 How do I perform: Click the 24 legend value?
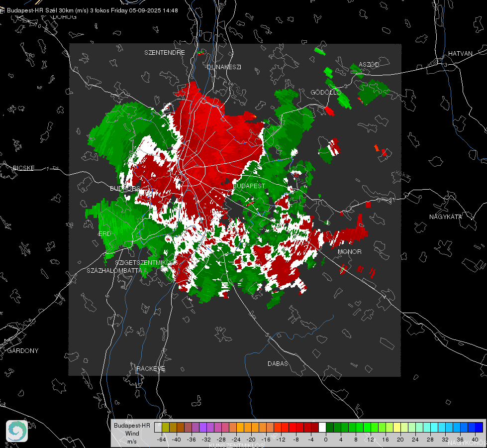coord(415,440)
